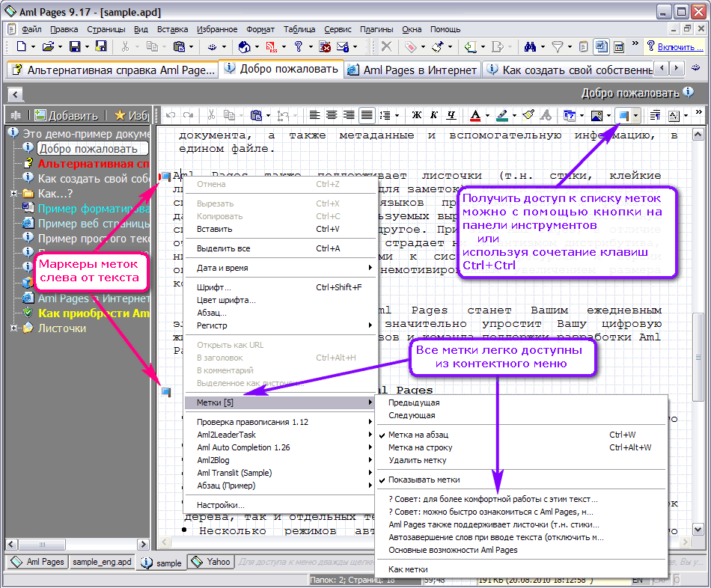Save the document with the floppy icon
The width and height of the screenshot is (711, 588).
click(x=75, y=46)
